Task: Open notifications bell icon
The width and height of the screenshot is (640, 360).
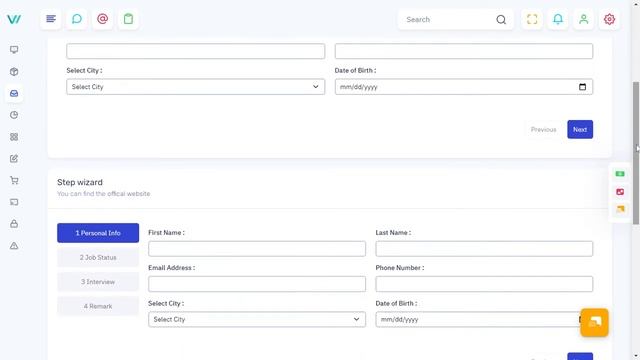Action: pos(558,19)
